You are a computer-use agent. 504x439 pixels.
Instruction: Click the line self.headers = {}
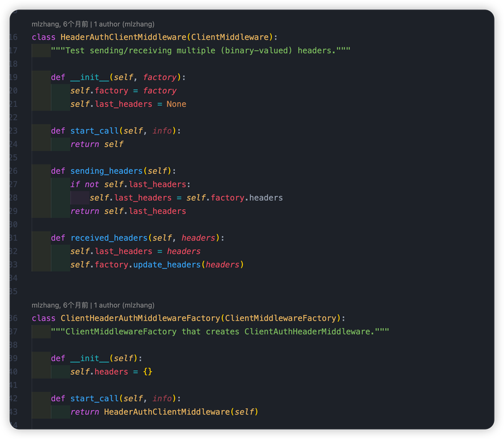[112, 372]
